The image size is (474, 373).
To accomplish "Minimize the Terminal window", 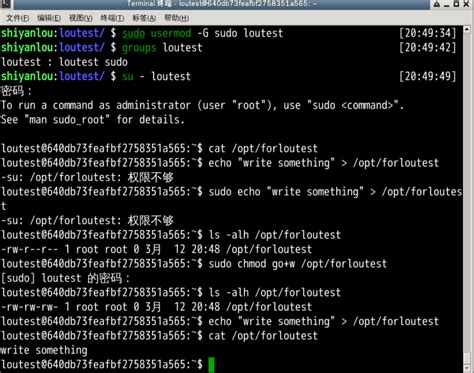I will [447, 5].
